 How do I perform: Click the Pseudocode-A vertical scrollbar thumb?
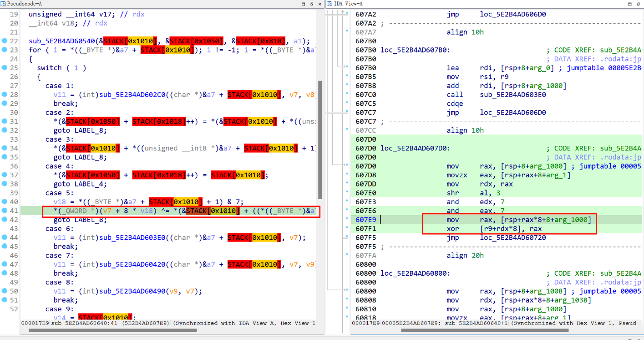click(x=320, y=140)
